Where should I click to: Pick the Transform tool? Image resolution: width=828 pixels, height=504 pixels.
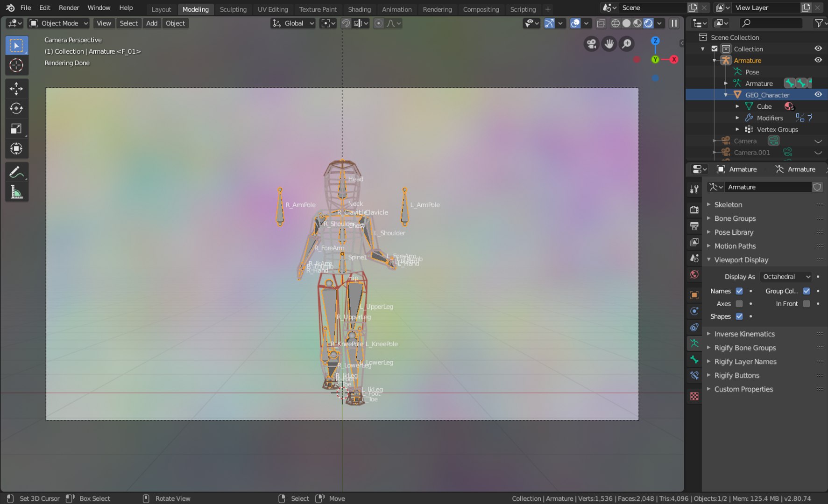click(16, 149)
